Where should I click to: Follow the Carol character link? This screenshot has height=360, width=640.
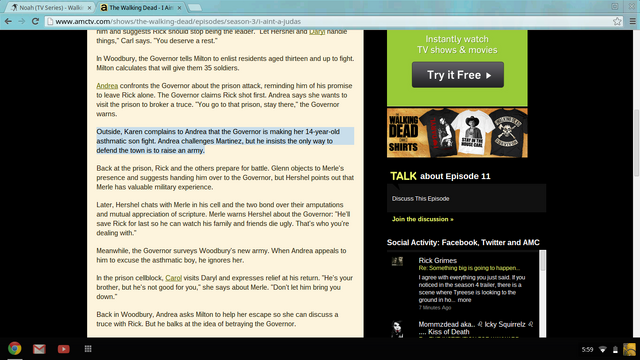click(173, 278)
